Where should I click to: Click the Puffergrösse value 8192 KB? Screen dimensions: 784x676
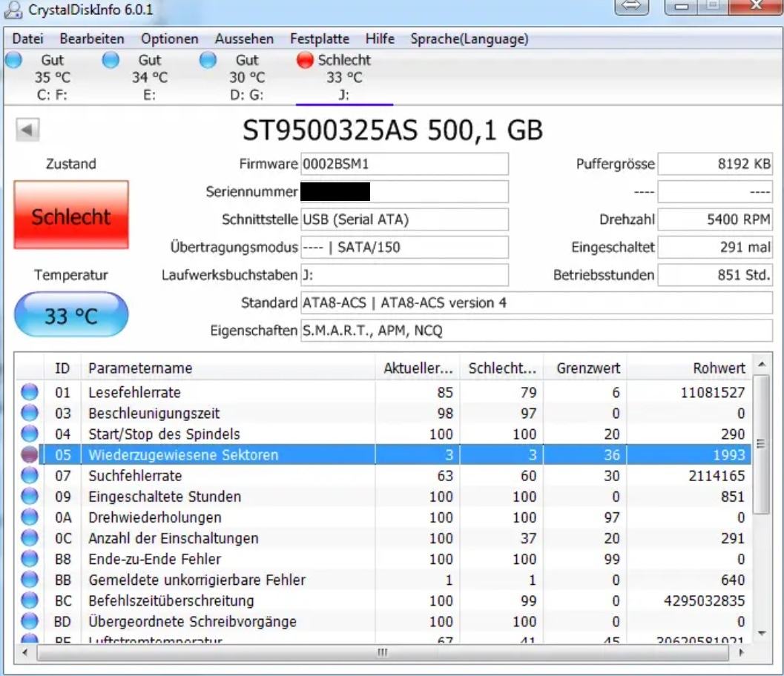coord(715,164)
